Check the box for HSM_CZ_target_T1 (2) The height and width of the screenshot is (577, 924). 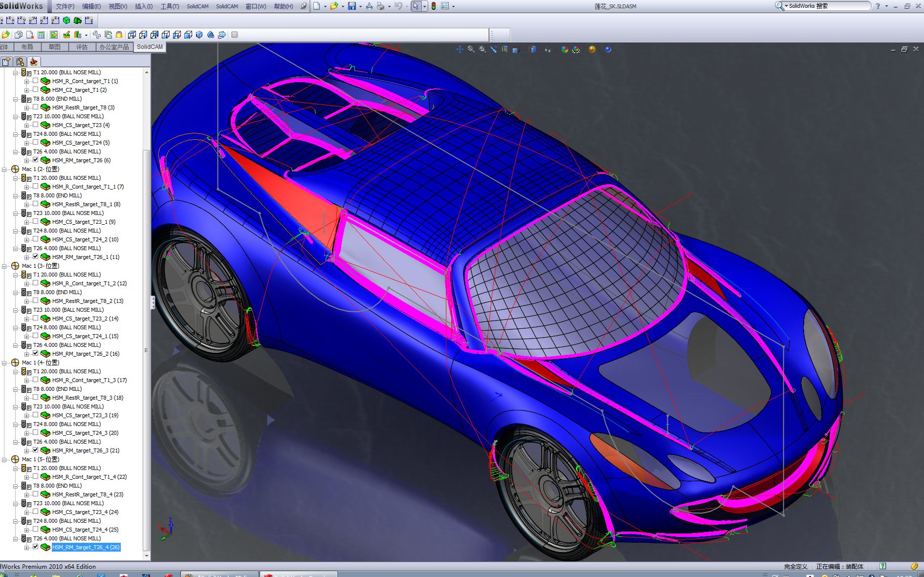pos(35,89)
